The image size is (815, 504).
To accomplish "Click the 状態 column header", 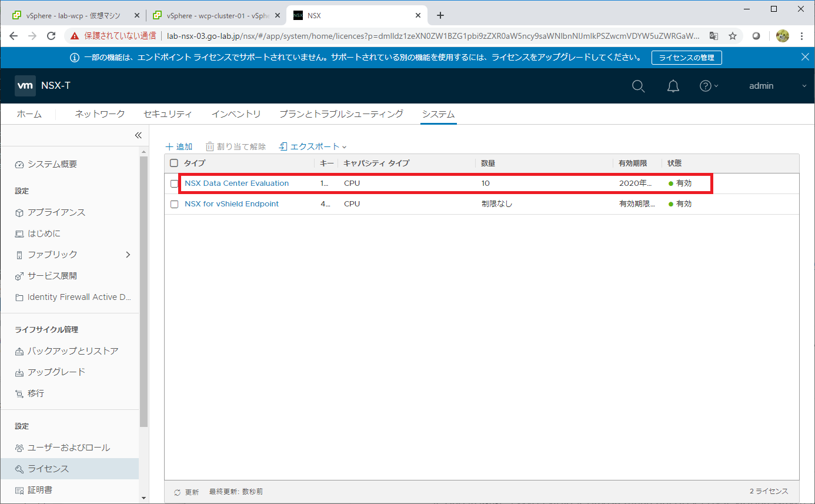I will coord(674,163).
